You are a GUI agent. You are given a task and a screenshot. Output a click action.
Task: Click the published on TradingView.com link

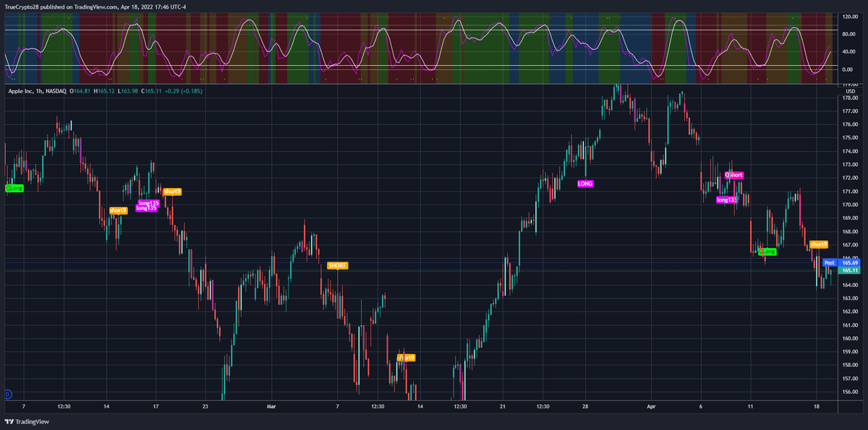(96, 6)
